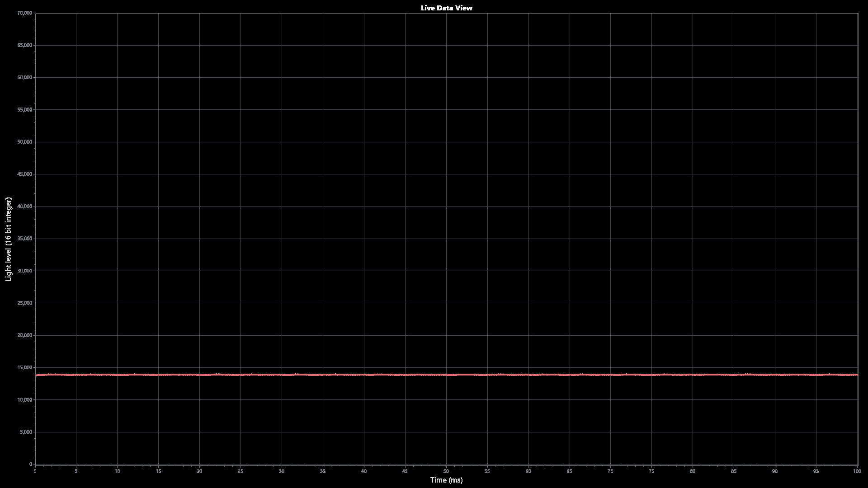The width and height of the screenshot is (868, 488).
Task: Click the 15,000 Y-axis tick label
Action: pyautogui.click(x=24, y=367)
